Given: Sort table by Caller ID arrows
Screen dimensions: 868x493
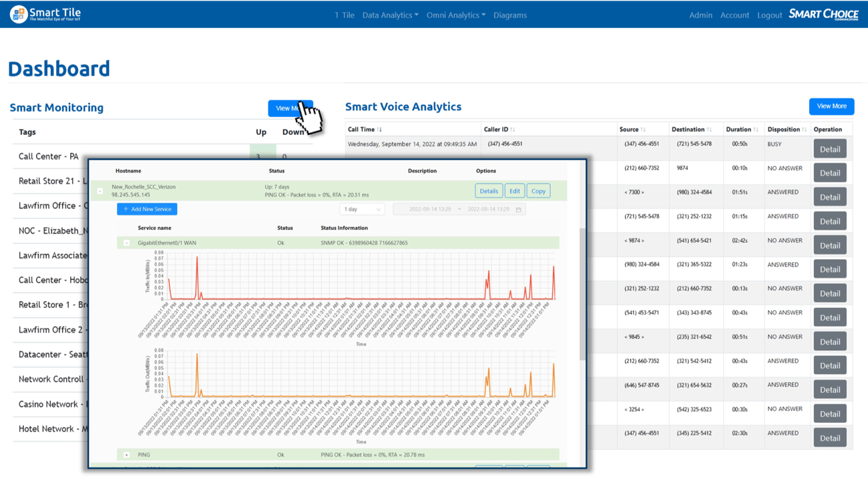Looking at the screenshot, I should click(513, 130).
